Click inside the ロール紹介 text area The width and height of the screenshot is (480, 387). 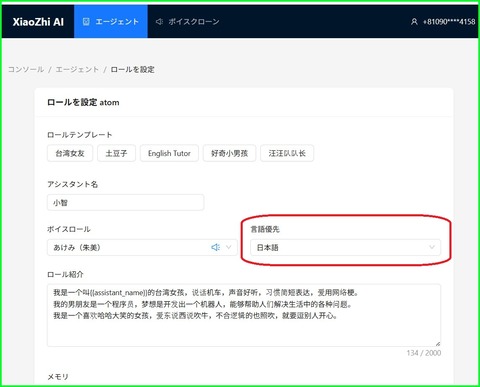pos(244,315)
